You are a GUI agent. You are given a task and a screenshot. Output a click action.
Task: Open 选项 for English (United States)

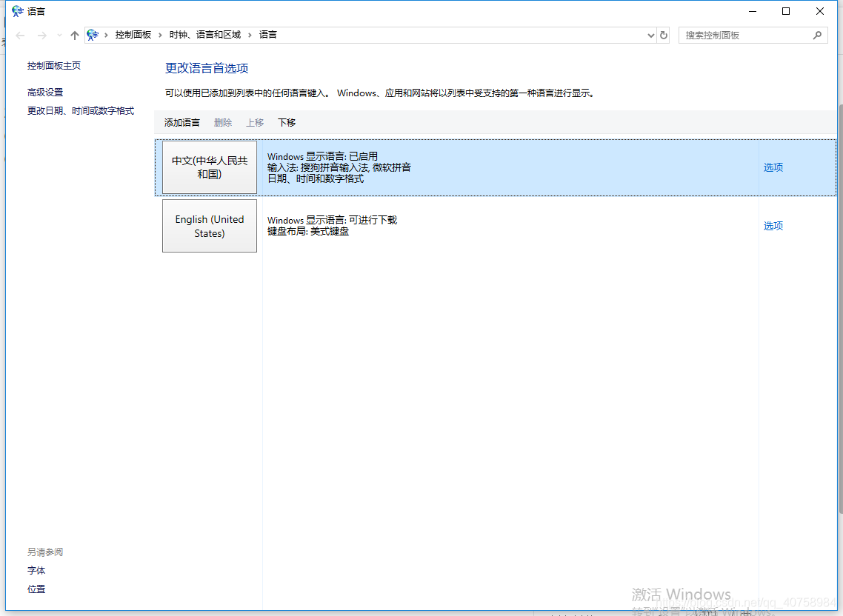[x=773, y=226]
